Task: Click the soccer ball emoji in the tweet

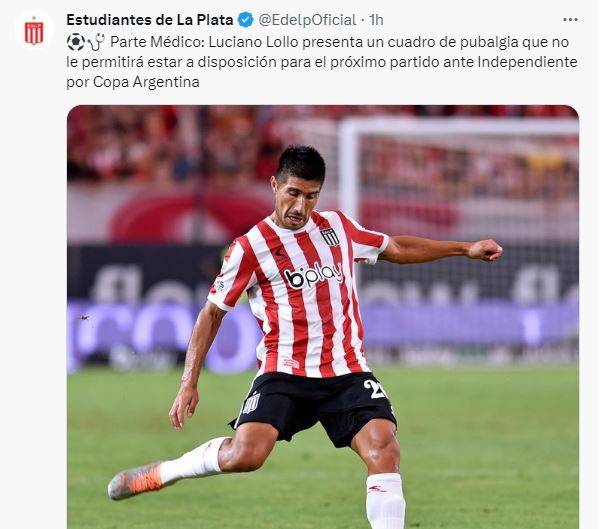Action: [x=76, y=42]
